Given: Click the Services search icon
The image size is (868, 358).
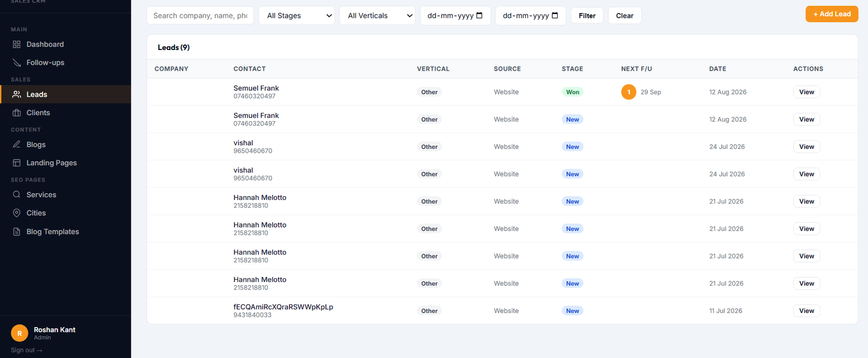Looking at the screenshot, I should pyautogui.click(x=17, y=194).
